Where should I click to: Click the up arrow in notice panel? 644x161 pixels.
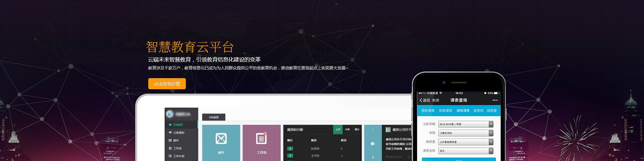[x=373, y=130]
